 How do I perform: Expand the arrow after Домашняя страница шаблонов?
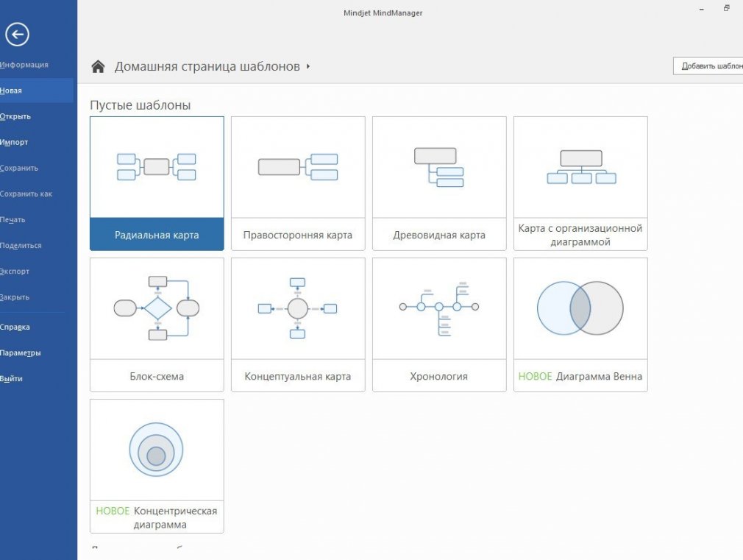[x=308, y=66]
